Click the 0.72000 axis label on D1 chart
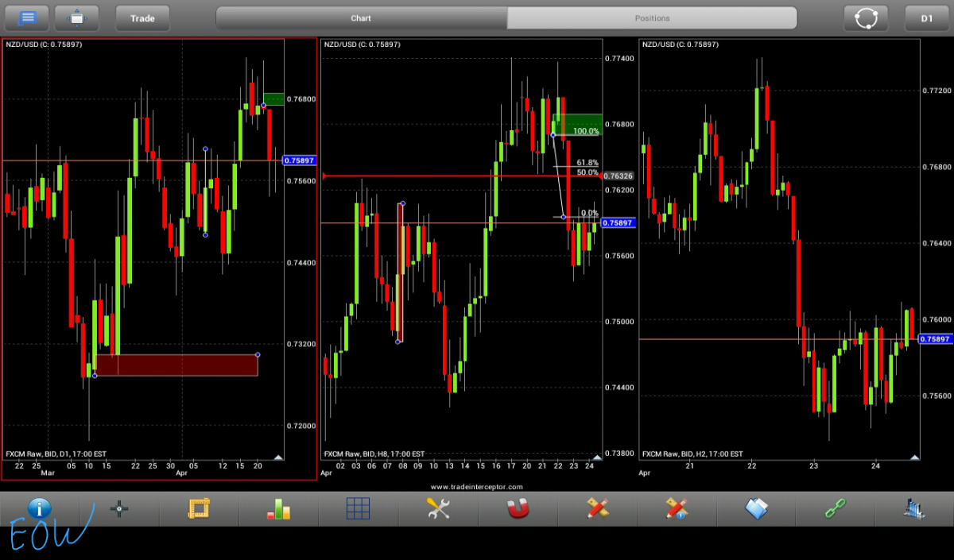This screenshot has height=560, width=954. (x=301, y=427)
